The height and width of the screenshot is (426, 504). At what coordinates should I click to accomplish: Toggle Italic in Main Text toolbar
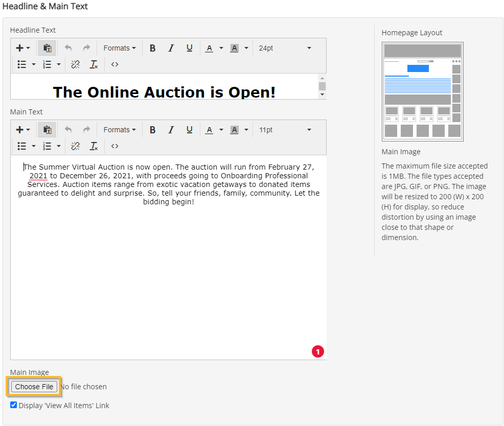point(171,130)
